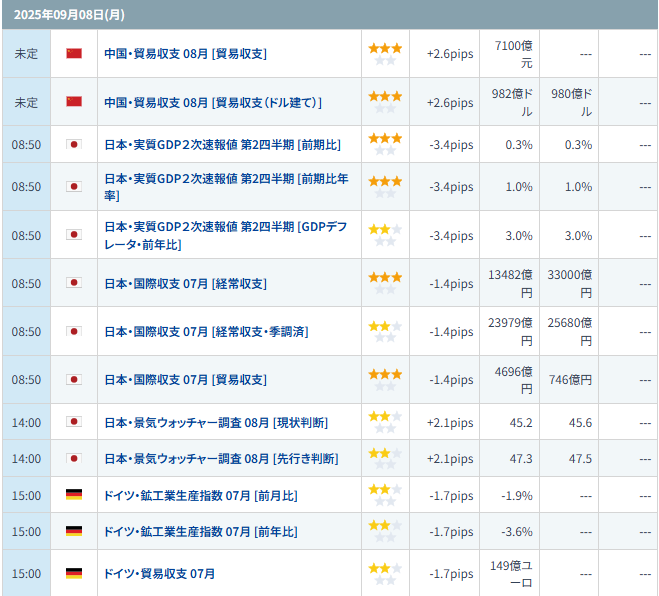Click star rating for ドイツ・貿易収支 row
Image resolution: width=659 pixels, height=596 pixels.
coord(385,574)
